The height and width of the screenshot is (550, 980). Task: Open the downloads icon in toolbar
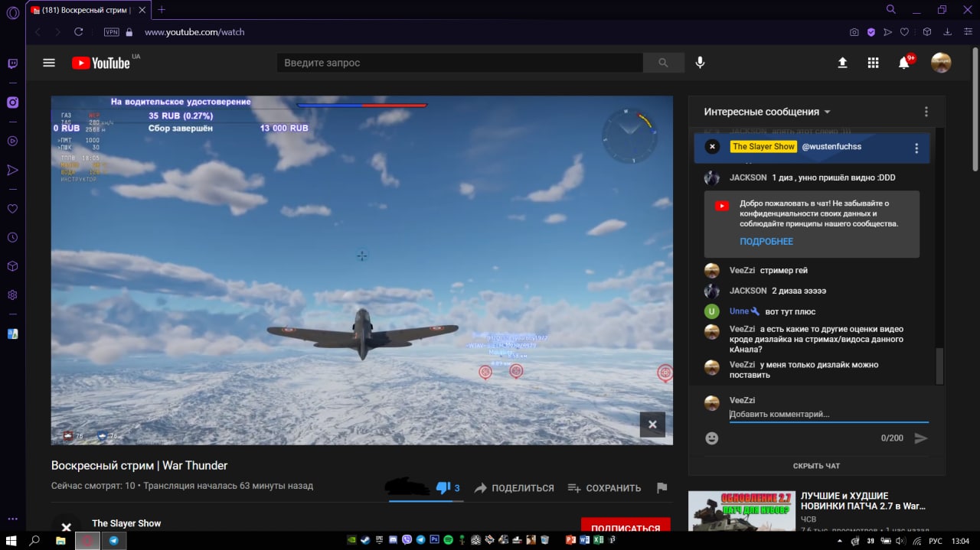coord(948,32)
